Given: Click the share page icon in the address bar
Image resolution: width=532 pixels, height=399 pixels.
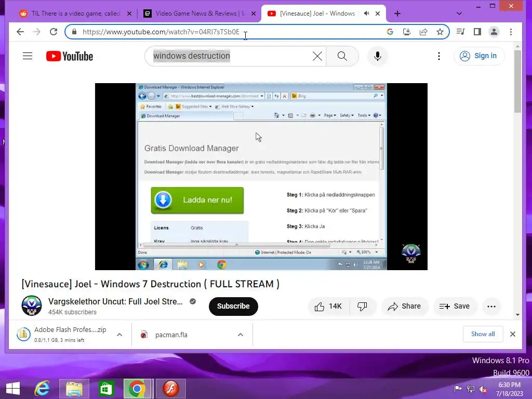Looking at the screenshot, I should click(423, 32).
